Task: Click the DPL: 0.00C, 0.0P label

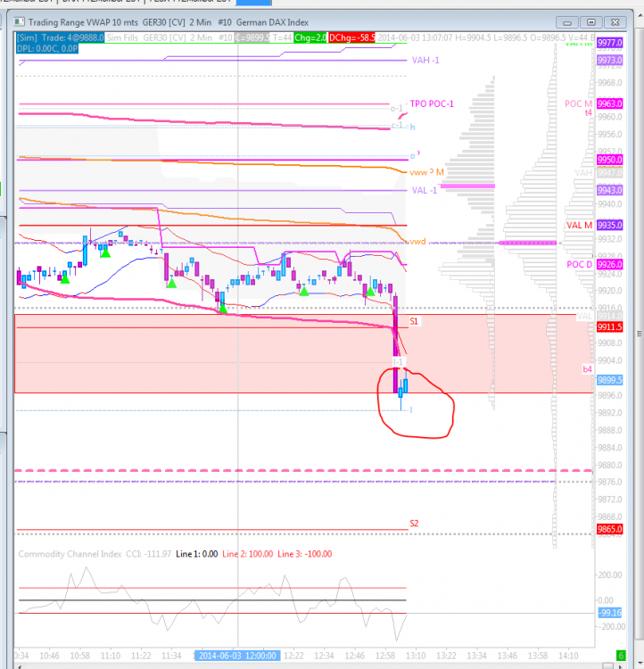Action: coord(47,48)
